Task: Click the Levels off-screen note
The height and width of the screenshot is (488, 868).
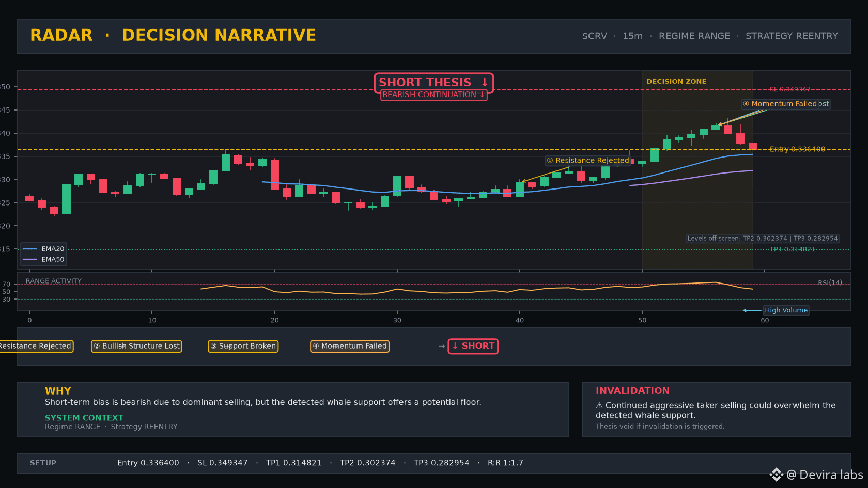Action: (763, 239)
